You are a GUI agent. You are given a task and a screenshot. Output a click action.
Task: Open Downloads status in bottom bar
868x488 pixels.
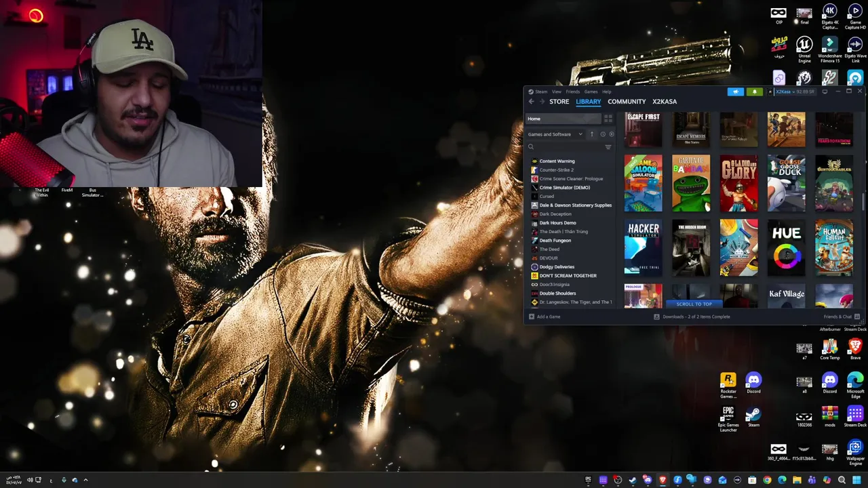[692, 317]
